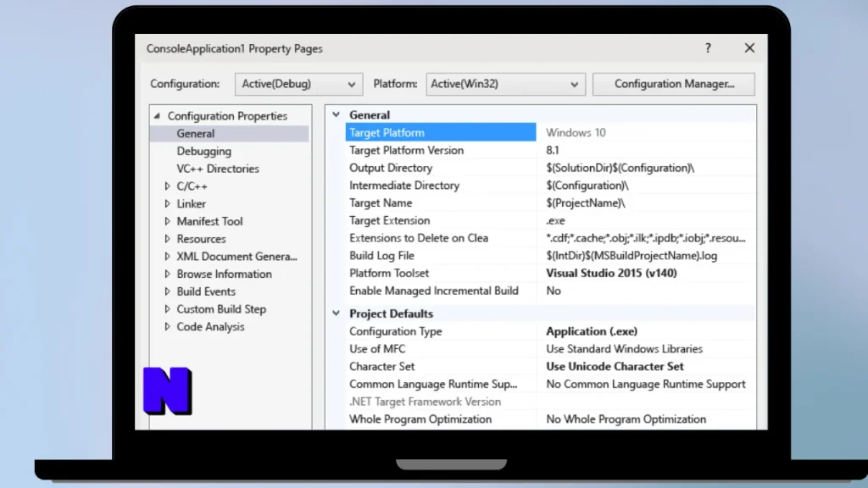
Task: Select the Configuration Type property
Action: (395, 331)
